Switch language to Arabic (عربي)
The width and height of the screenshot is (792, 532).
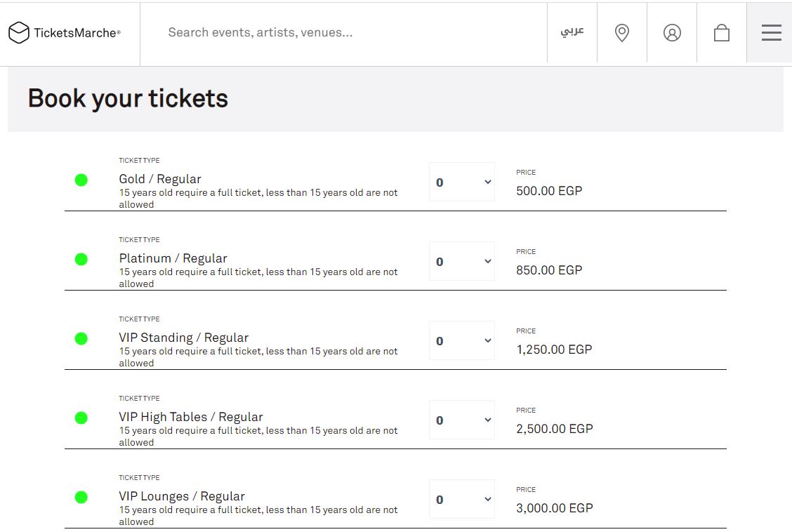click(572, 32)
